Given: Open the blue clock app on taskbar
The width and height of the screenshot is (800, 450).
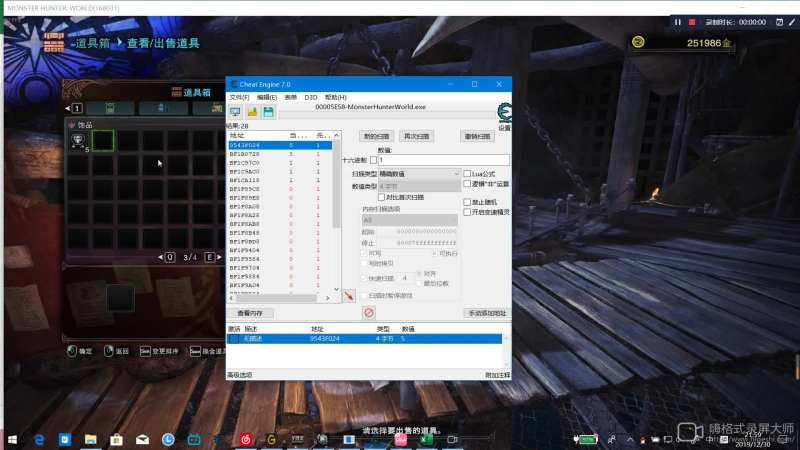Looking at the screenshot, I should click(x=168, y=439).
